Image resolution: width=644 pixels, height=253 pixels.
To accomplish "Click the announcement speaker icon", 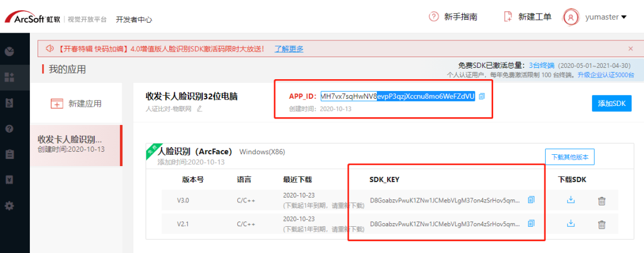I will (49, 49).
